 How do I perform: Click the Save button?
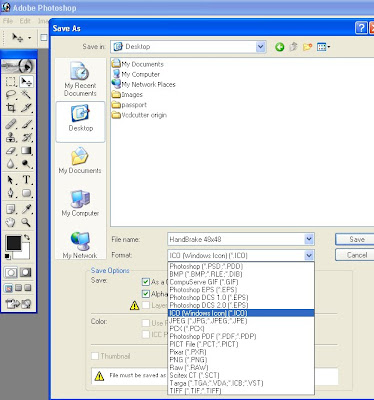[356, 239]
